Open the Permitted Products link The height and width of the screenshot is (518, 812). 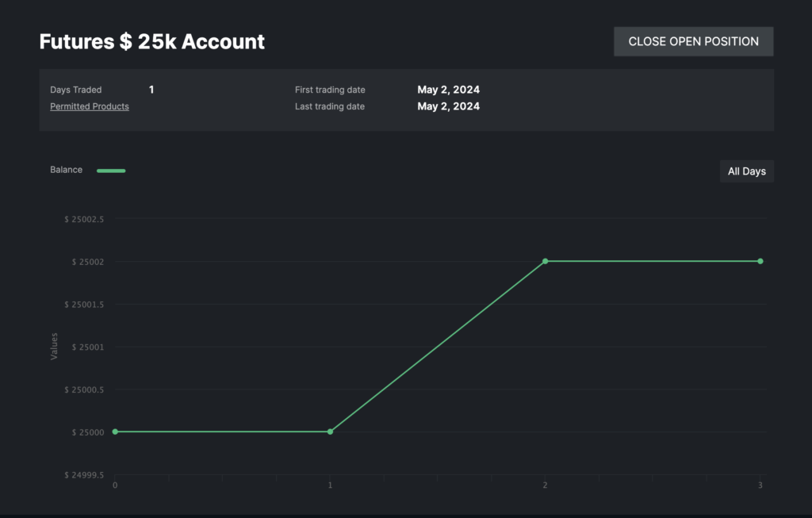pyautogui.click(x=90, y=106)
